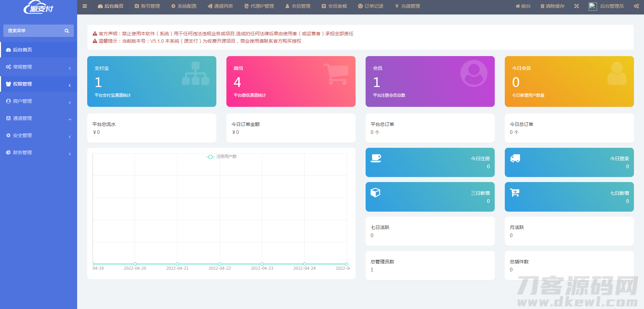The width and height of the screenshot is (644, 309).
Task: Collapse the 通道管理 sidebar section
Action: (39, 118)
